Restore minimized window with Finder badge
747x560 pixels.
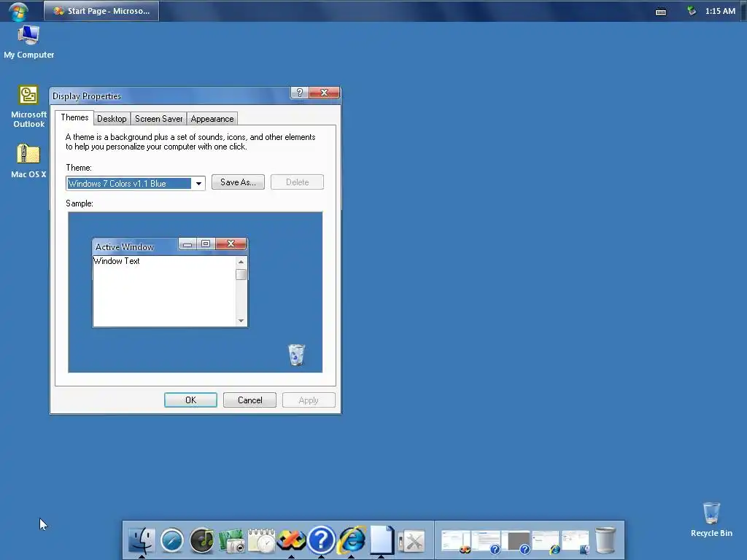(575, 542)
